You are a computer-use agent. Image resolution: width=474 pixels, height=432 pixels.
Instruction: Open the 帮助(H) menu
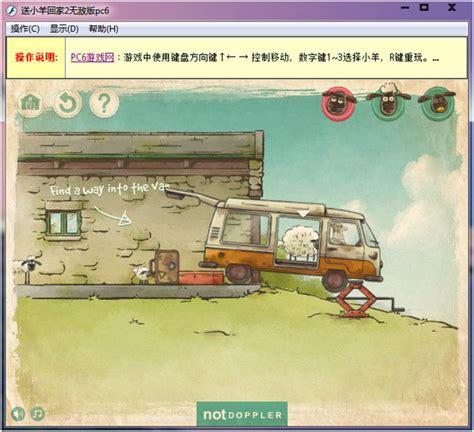click(x=103, y=29)
